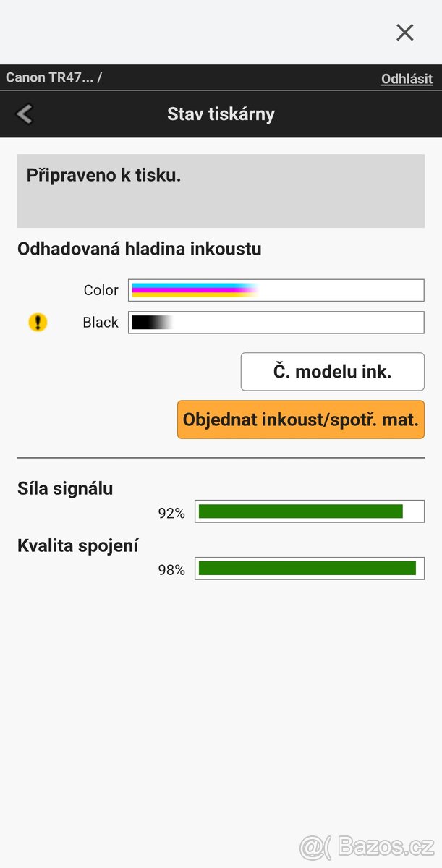Select the Canon TR47 printer name
This screenshot has height=868, width=442.
click(50, 78)
